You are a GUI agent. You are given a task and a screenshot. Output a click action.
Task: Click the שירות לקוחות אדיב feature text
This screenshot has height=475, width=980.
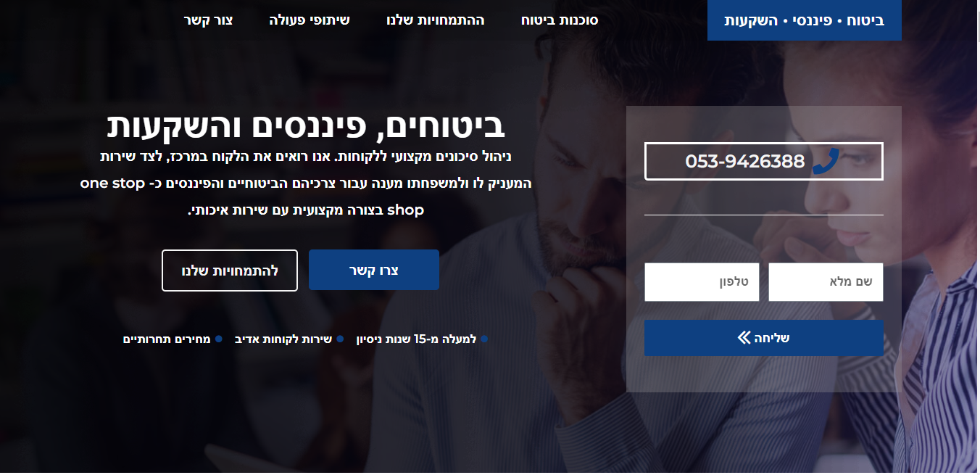[283, 339]
